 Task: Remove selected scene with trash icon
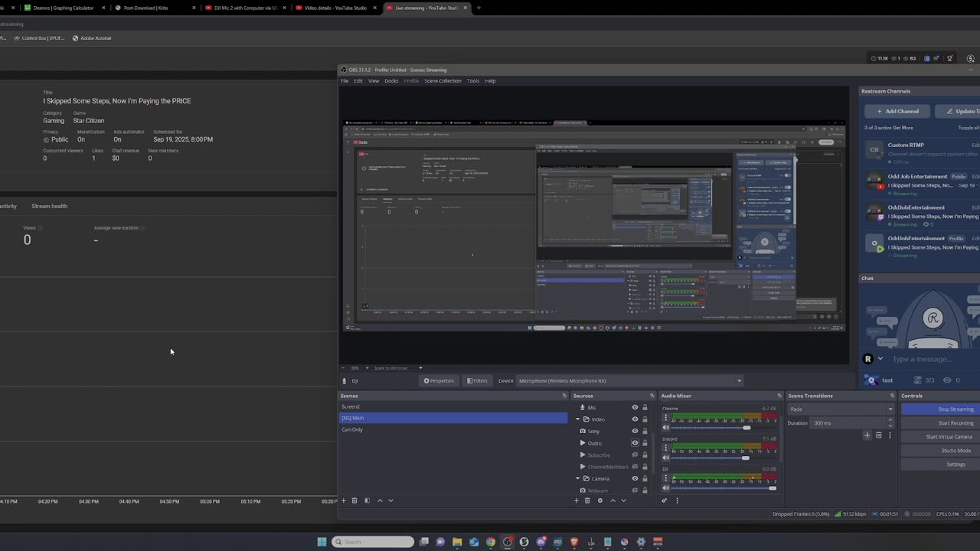354,500
